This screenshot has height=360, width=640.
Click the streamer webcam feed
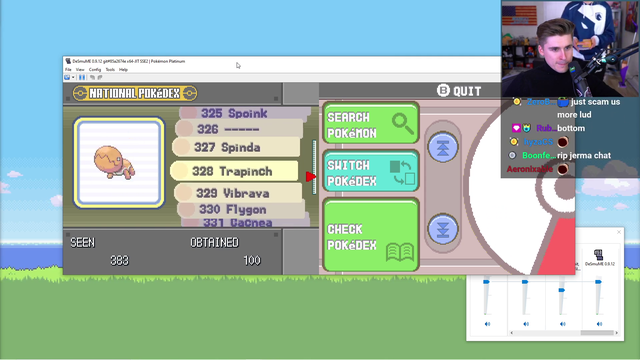point(570,49)
